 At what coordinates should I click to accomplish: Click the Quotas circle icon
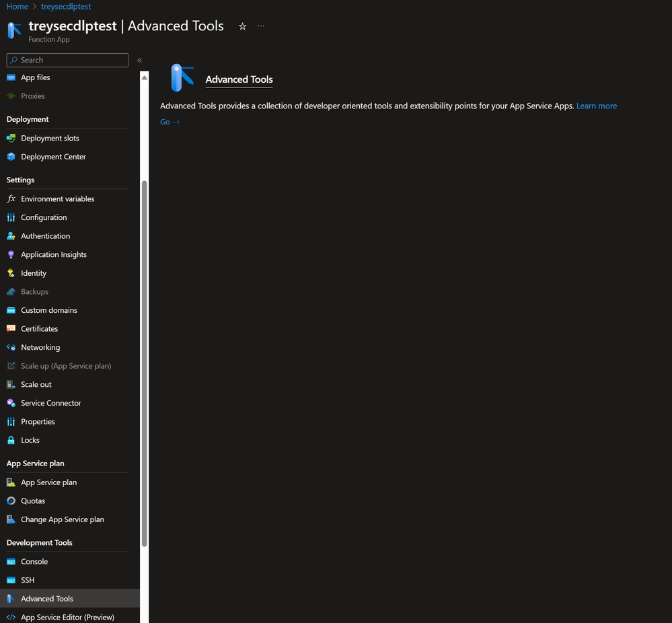pos(11,501)
